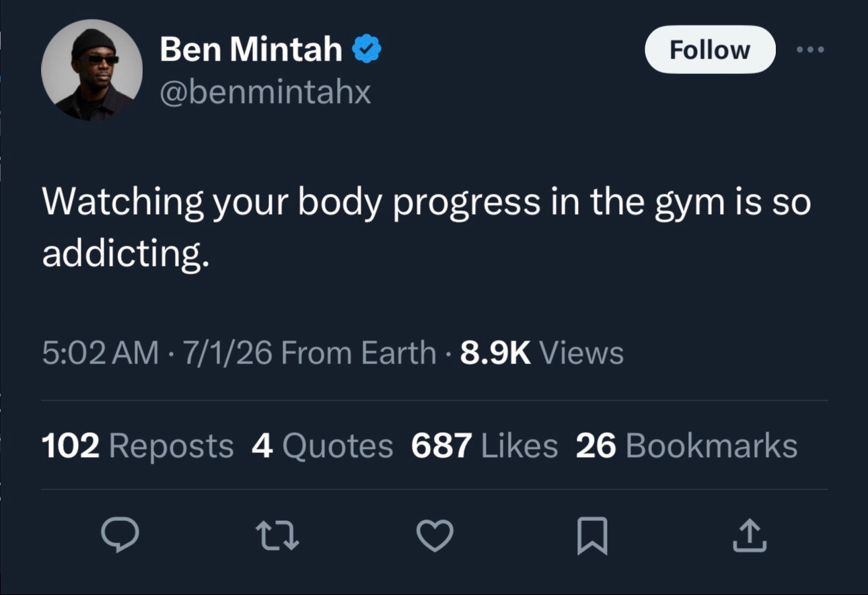View the 102 Reposts list
Image resolution: width=868 pixels, height=595 pixels.
[138, 446]
